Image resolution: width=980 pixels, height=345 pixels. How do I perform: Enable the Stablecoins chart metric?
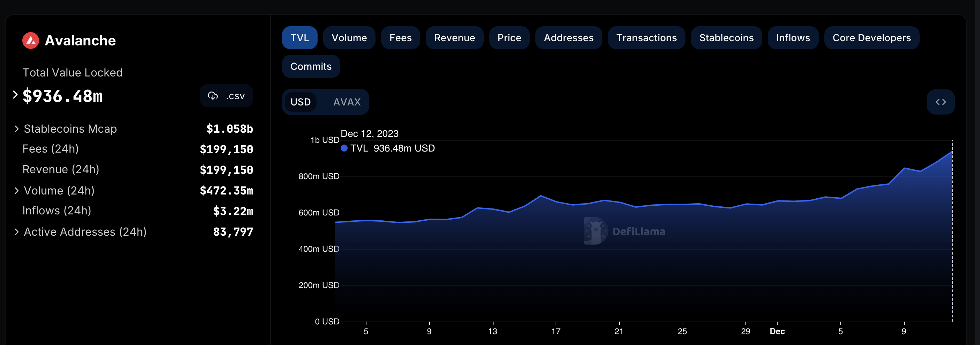tap(726, 38)
